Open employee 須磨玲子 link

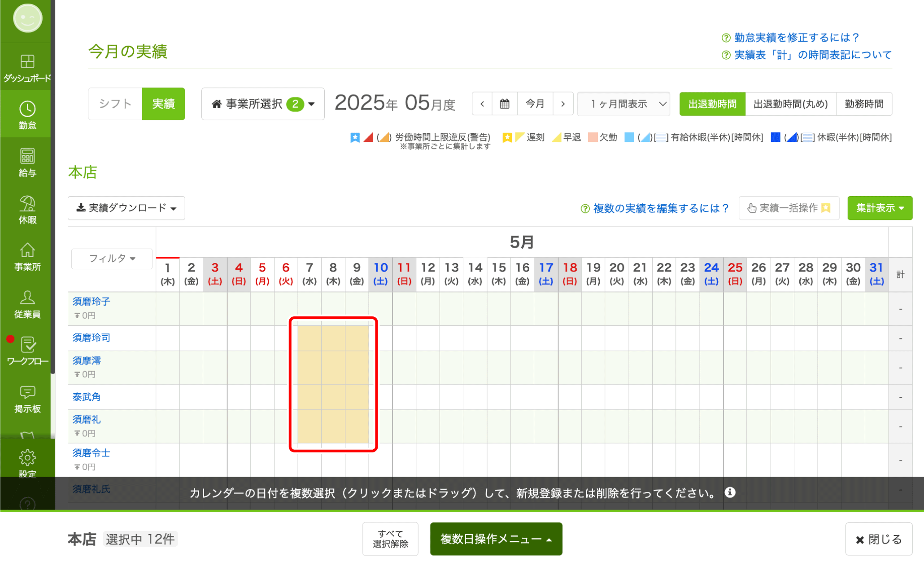click(x=92, y=302)
